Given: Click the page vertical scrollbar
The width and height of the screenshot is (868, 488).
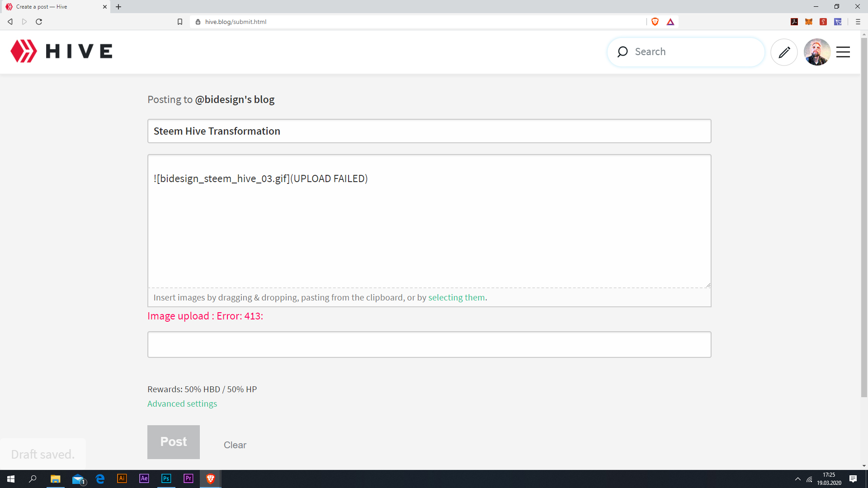Looking at the screenshot, I should [864, 217].
